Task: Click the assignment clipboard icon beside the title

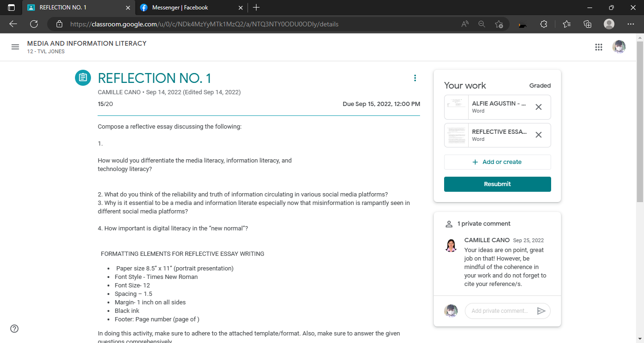Action: (83, 78)
